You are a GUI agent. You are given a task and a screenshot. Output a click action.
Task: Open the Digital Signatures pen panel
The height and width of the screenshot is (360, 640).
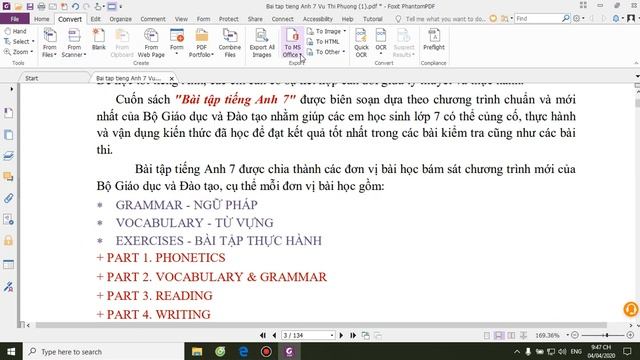point(9,286)
